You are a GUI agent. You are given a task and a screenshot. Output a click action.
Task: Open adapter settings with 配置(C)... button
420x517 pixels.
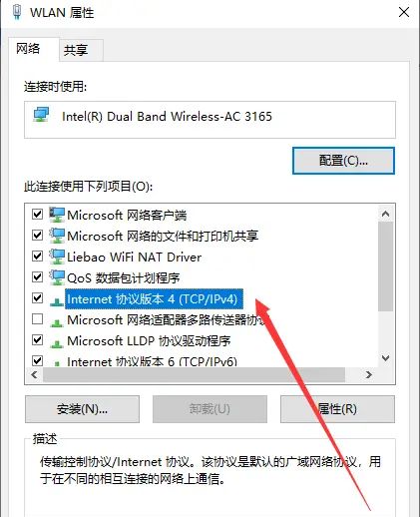point(343,161)
